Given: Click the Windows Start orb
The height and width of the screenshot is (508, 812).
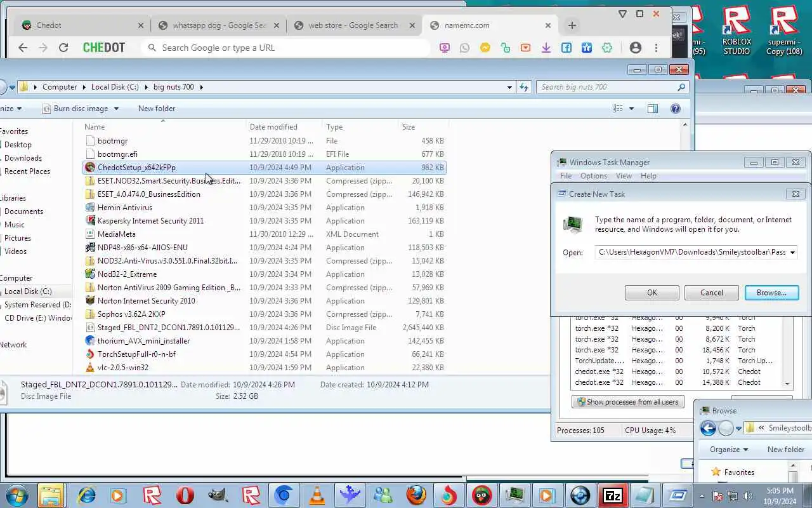Looking at the screenshot, I should point(16,495).
